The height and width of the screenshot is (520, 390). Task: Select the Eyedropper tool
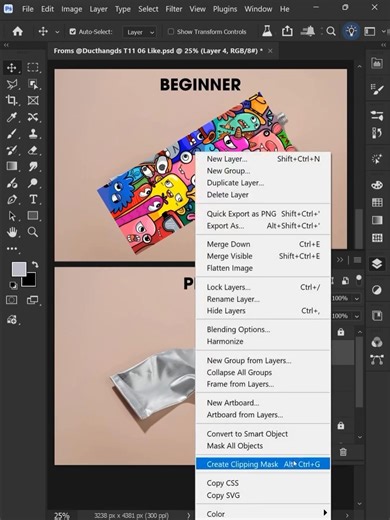point(12,117)
